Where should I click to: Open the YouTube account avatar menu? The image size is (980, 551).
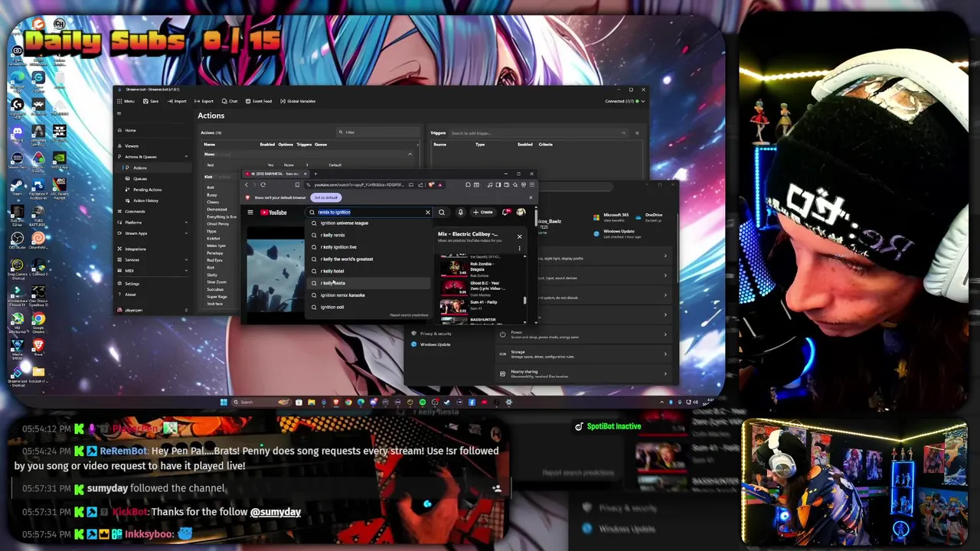(x=521, y=212)
